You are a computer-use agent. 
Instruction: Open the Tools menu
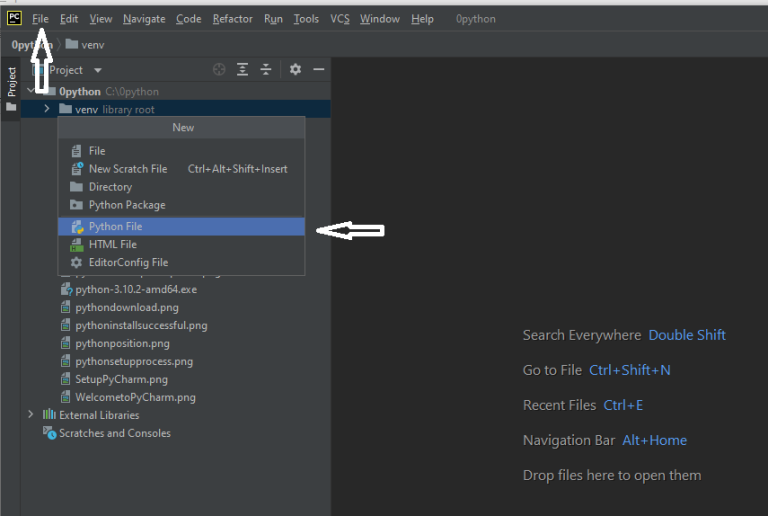click(306, 19)
